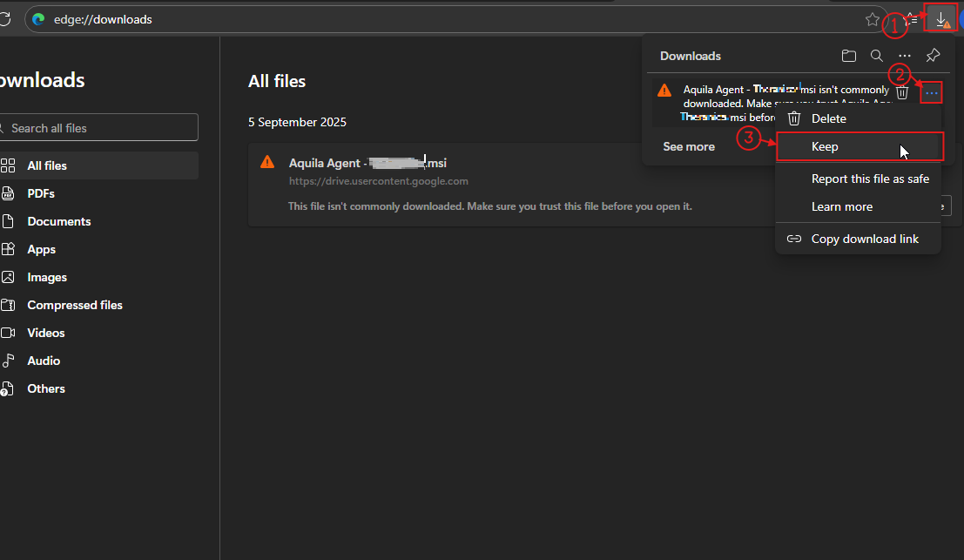Open downloads folder from flyout
This screenshot has height=560, width=964.
click(x=848, y=56)
